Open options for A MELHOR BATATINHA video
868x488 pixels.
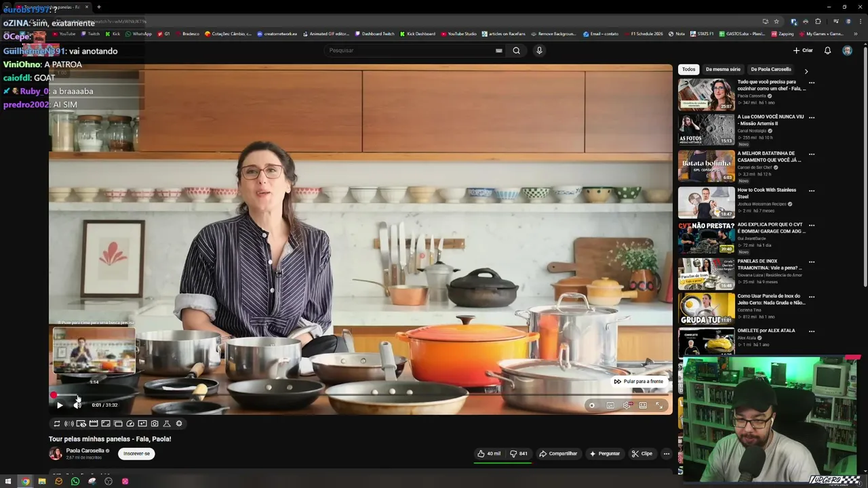(x=812, y=153)
